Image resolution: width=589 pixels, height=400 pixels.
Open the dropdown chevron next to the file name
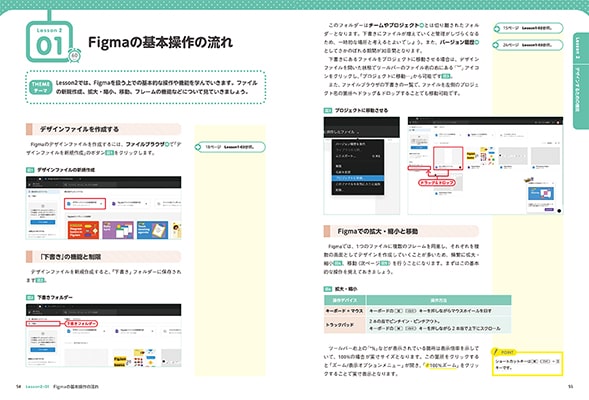click(358, 132)
